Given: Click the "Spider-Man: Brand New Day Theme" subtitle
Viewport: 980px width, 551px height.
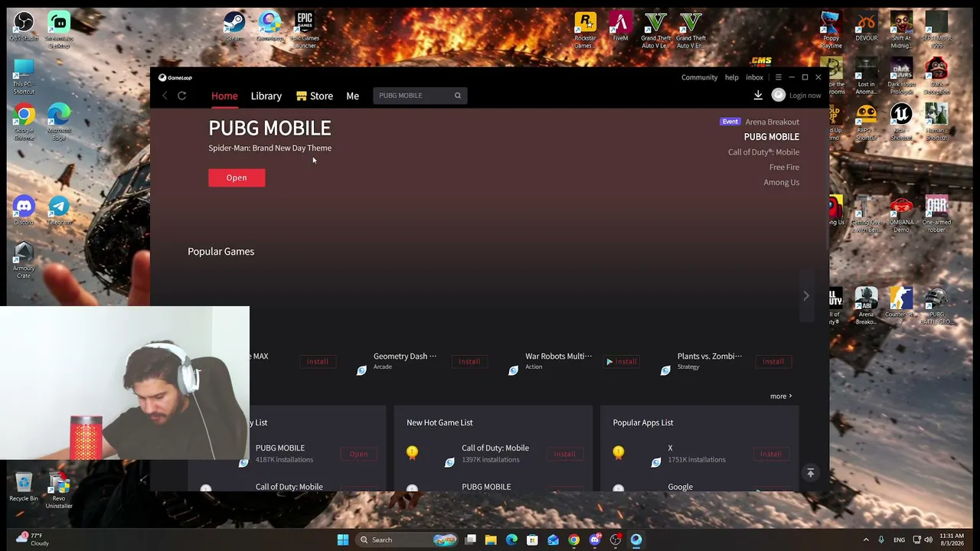Looking at the screenshot, I should point(269,148).
